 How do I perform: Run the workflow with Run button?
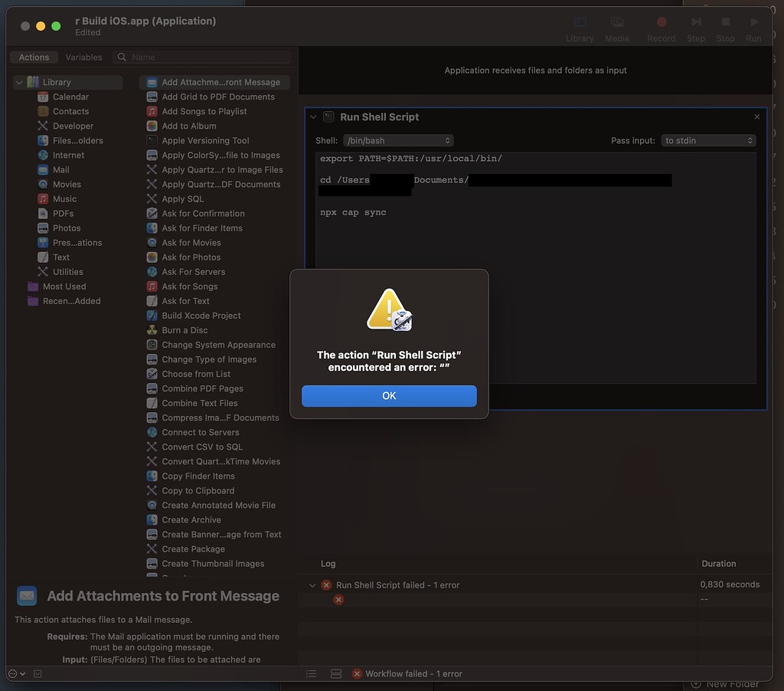coord(753,29)
